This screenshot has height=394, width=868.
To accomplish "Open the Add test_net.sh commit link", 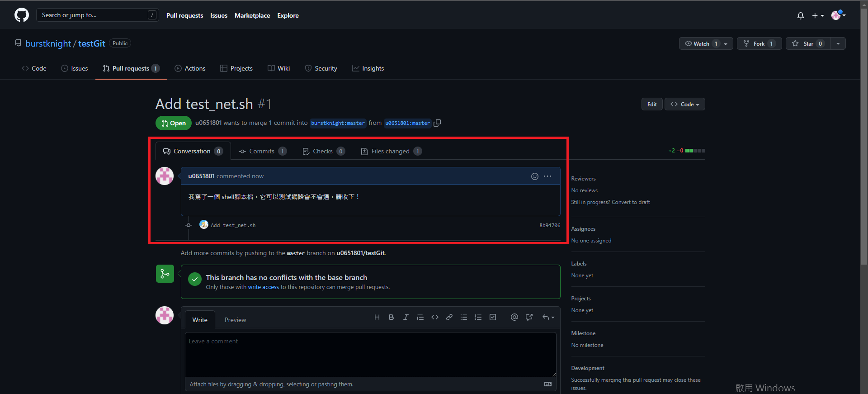I will click(x=233, y=225).
